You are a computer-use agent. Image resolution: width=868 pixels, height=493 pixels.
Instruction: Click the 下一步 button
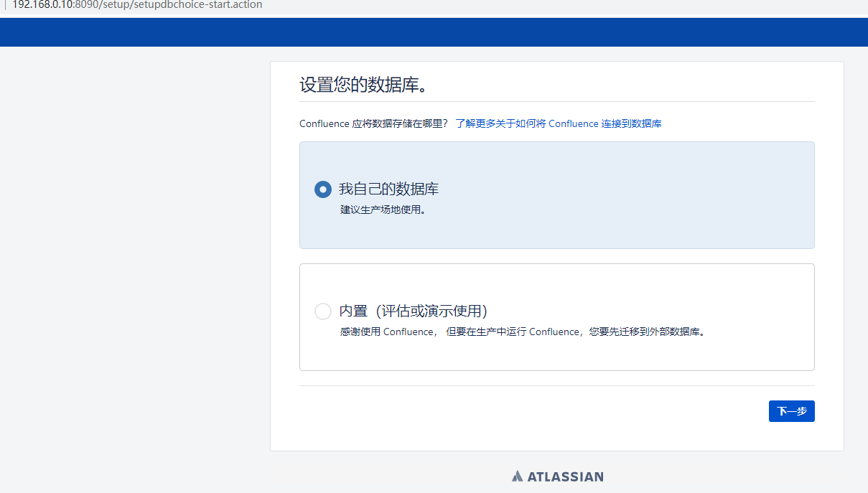tap(791, 411)
